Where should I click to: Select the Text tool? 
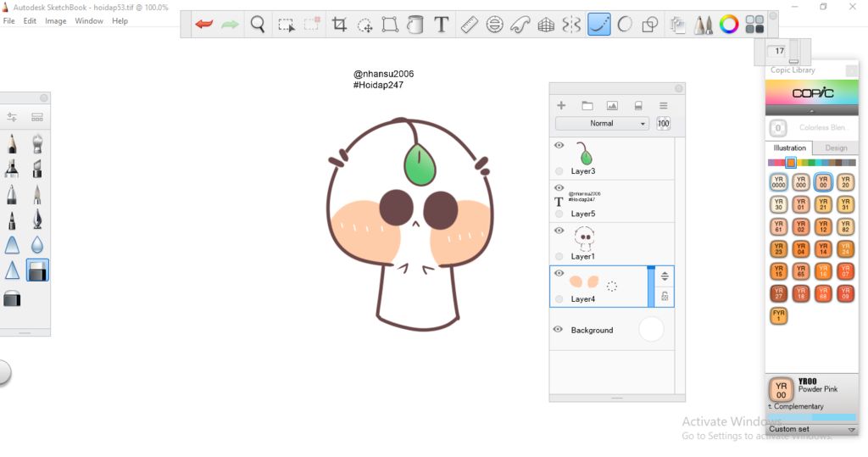pos(441,25)
